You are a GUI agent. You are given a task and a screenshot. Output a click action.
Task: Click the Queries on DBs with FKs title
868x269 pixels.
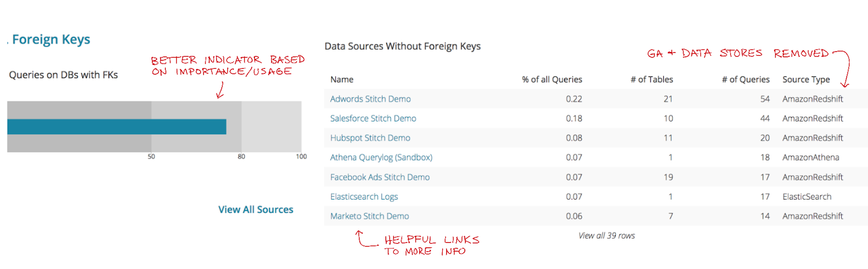tap(63, 75)
